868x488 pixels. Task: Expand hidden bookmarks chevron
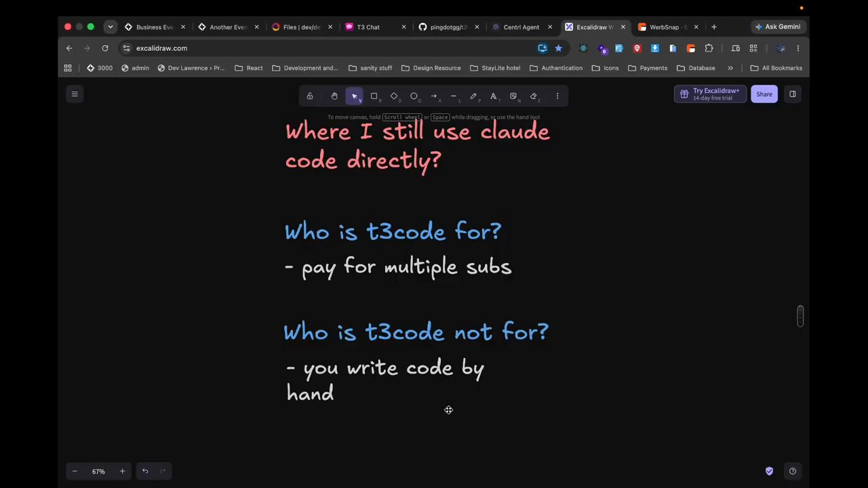click(730, 68)
